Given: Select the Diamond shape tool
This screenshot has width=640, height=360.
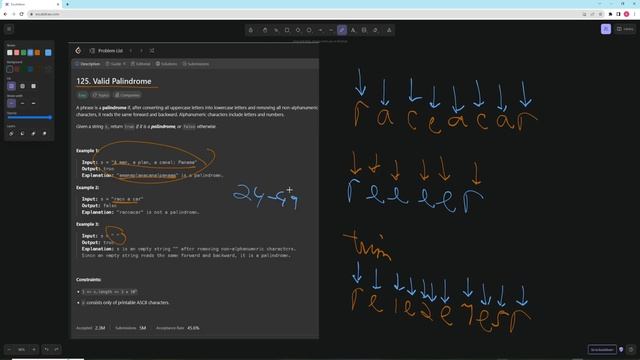Looking at the screenshot, I should [298, 30].
